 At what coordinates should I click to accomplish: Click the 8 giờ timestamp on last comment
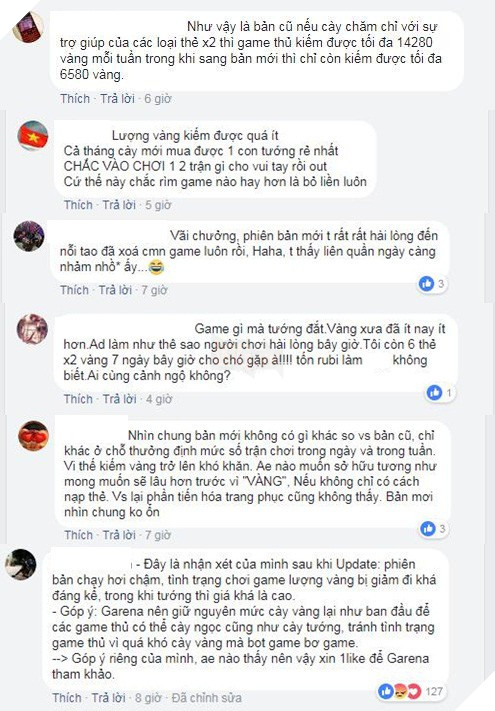[148, 697]
